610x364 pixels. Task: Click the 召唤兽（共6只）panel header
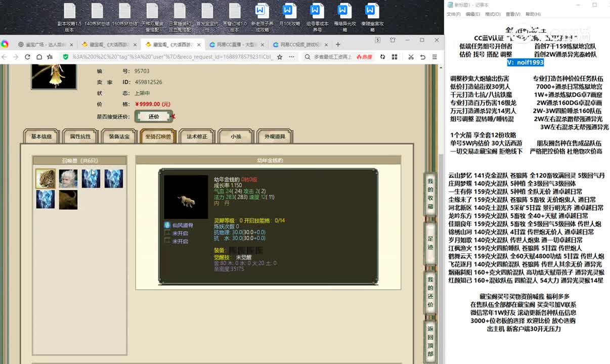click(80, 160)
